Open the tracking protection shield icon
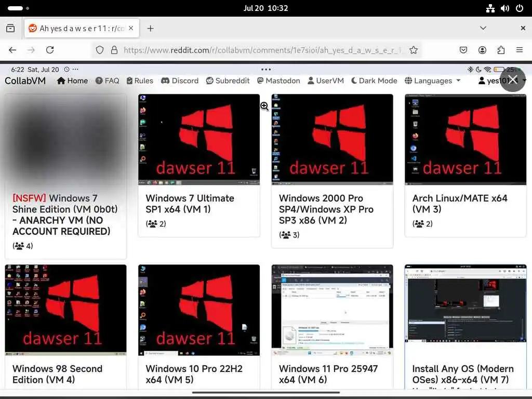Image resolution: width=532 pixels, height=399 pixels. click(x=99, y=50)
